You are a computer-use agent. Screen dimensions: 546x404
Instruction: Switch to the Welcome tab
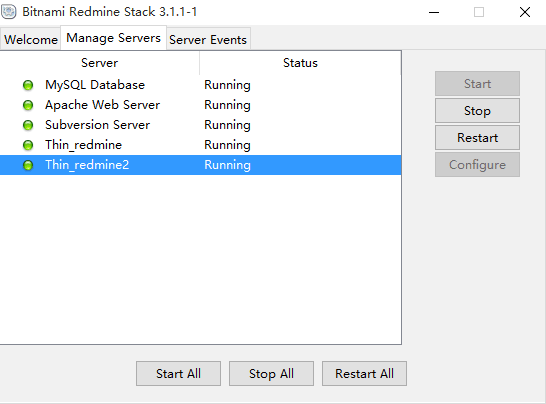pyautogui.click(x=31, y=40)
